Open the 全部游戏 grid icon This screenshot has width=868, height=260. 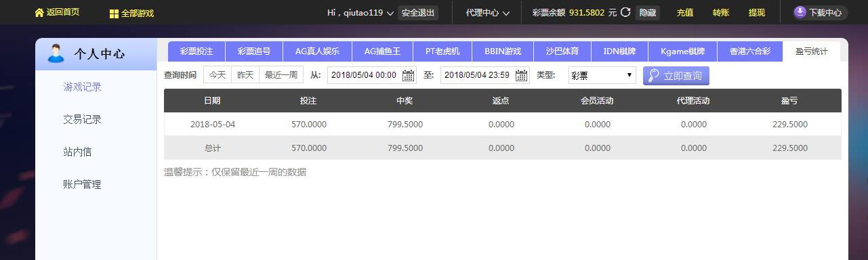114,14
